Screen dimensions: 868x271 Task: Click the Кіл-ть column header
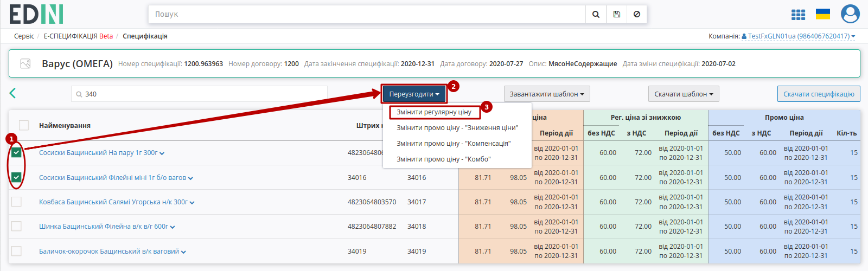coord(846,133)
